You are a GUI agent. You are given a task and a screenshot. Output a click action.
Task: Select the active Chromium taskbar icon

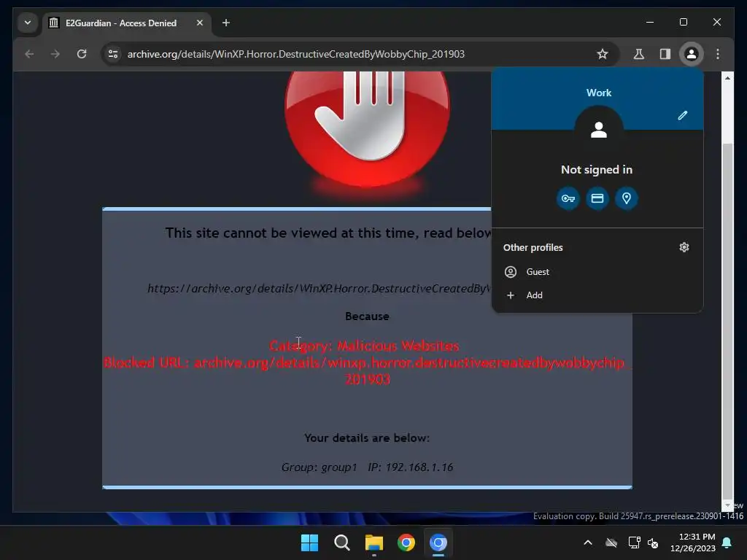438,542
